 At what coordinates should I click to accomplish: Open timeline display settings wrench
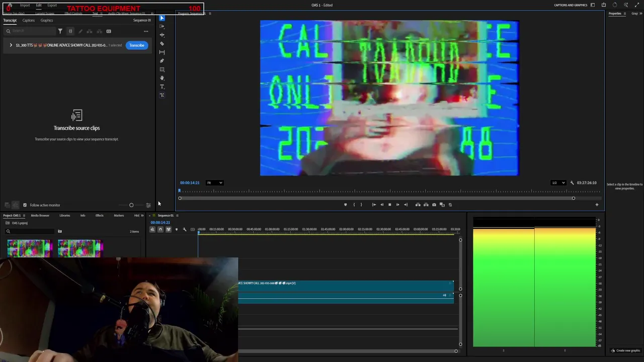185,229
